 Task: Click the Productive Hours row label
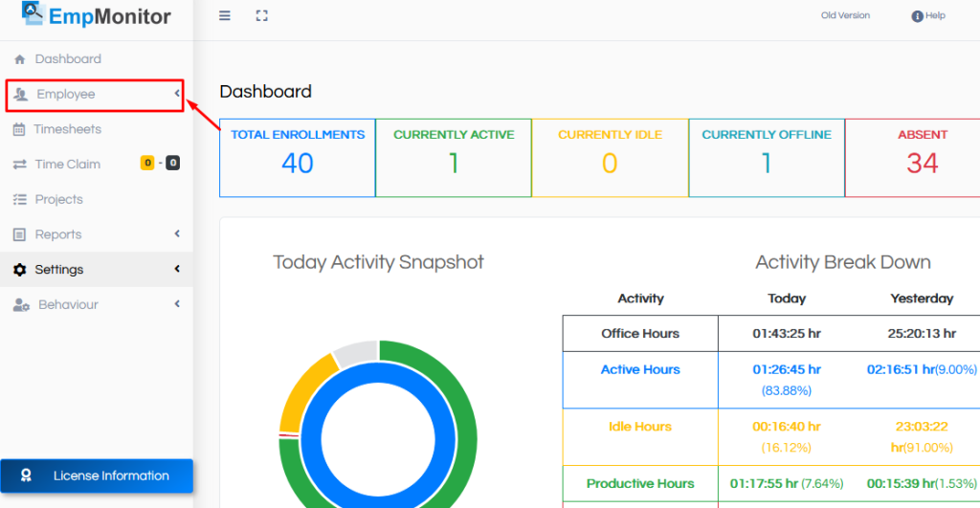coord(640,484)
